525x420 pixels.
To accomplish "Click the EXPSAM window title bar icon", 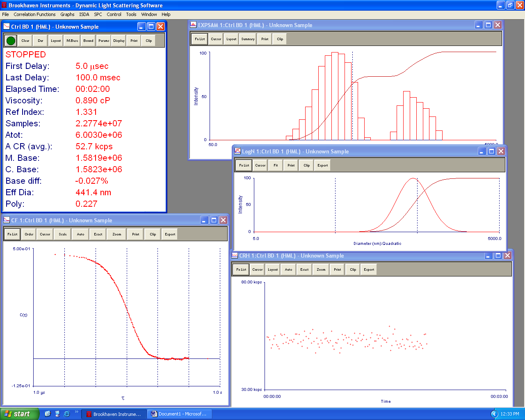I will (x=193, y=25).
